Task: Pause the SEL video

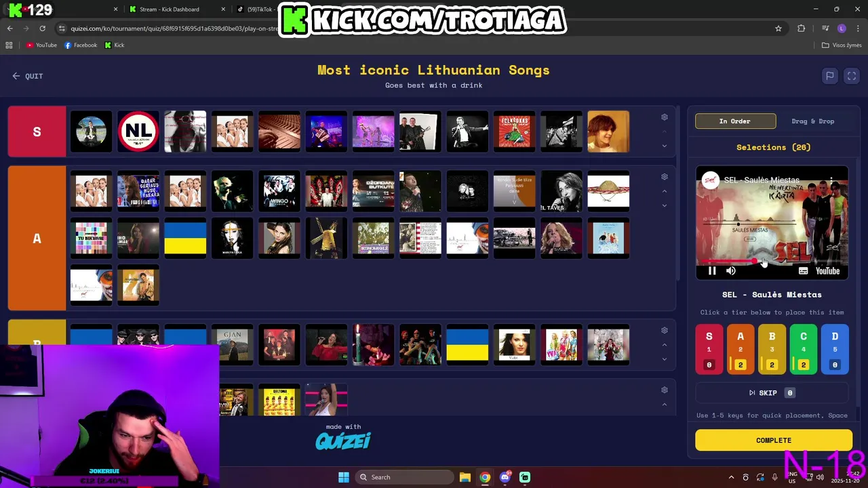Action: 712,271
